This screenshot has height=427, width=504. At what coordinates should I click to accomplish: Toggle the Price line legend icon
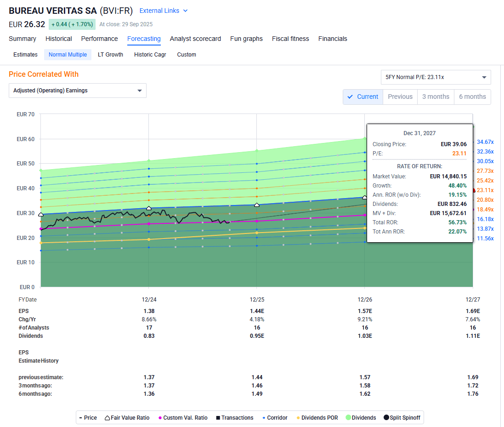(80, 417)
